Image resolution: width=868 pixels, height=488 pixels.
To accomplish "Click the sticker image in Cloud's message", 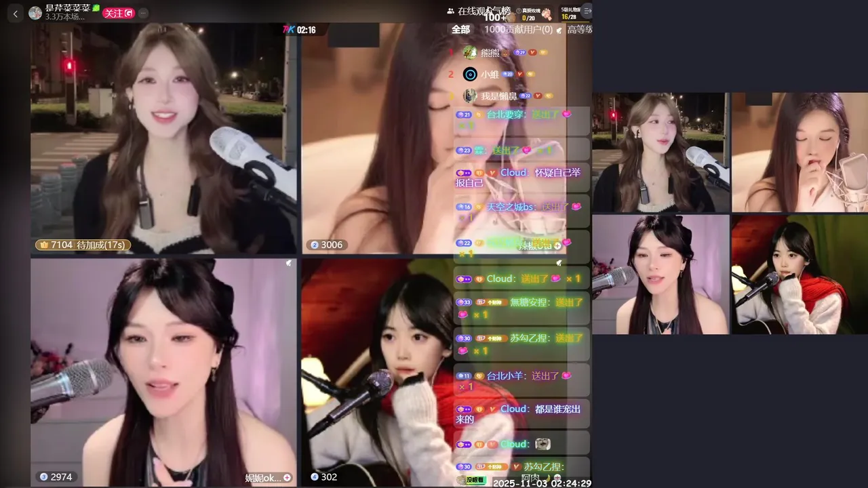I will tap(542, 444).
